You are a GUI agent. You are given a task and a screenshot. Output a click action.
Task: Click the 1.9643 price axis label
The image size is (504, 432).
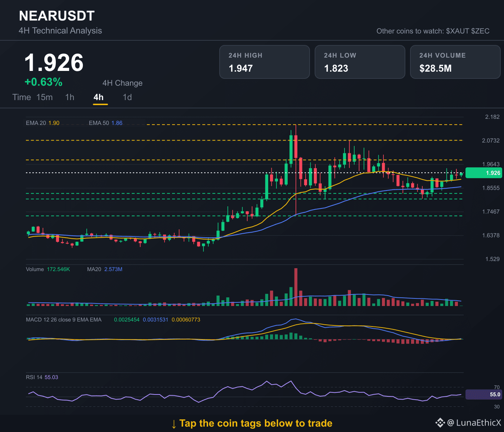tap(491, 164)
